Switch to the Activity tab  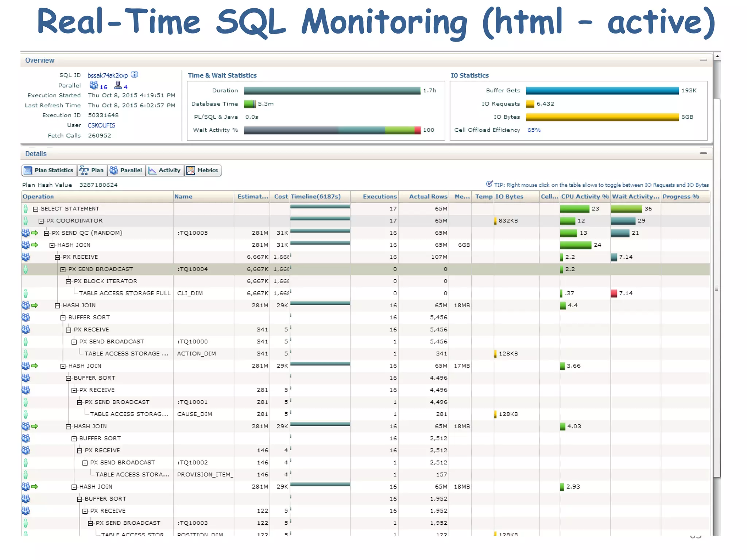tap(165, 170)
